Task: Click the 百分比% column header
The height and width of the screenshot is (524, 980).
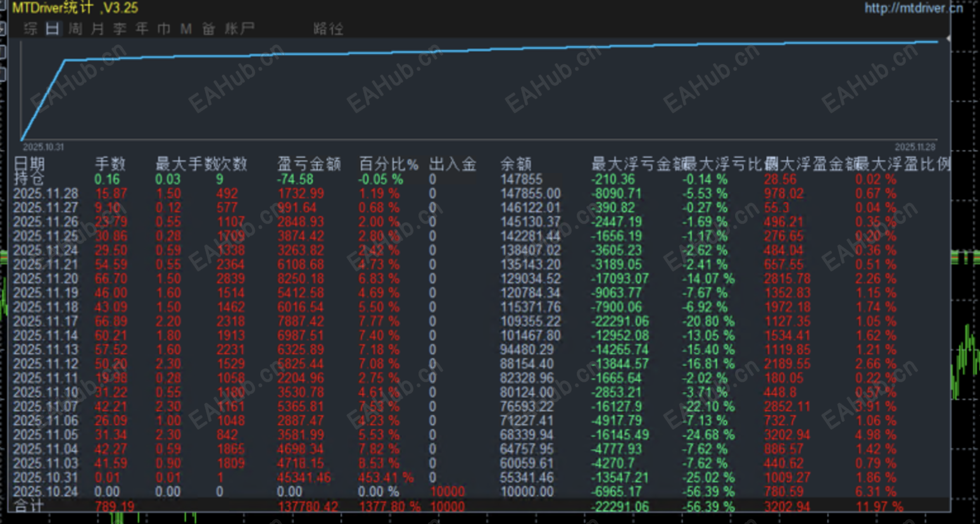Action: click(389, 164)
